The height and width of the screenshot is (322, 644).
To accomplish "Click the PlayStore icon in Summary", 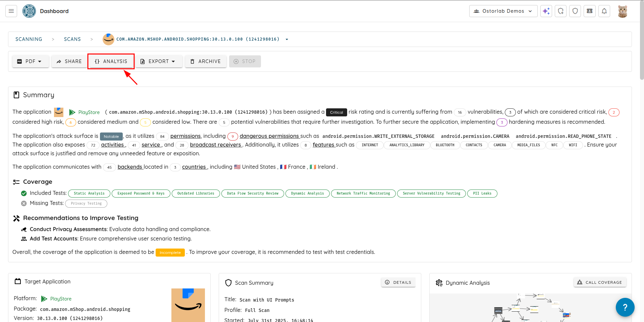I will point(72,112).
